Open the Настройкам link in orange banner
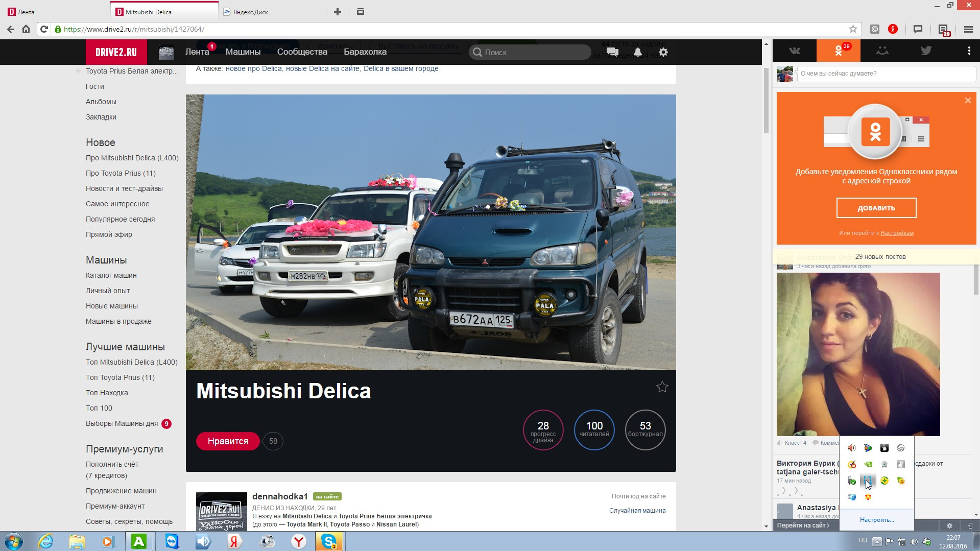 (x=897, y=233)
